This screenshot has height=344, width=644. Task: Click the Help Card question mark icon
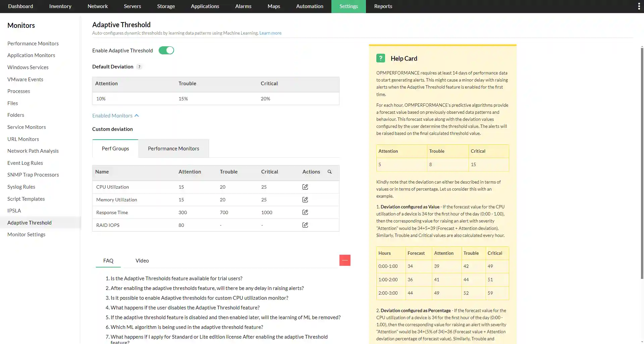coord(380,58)
